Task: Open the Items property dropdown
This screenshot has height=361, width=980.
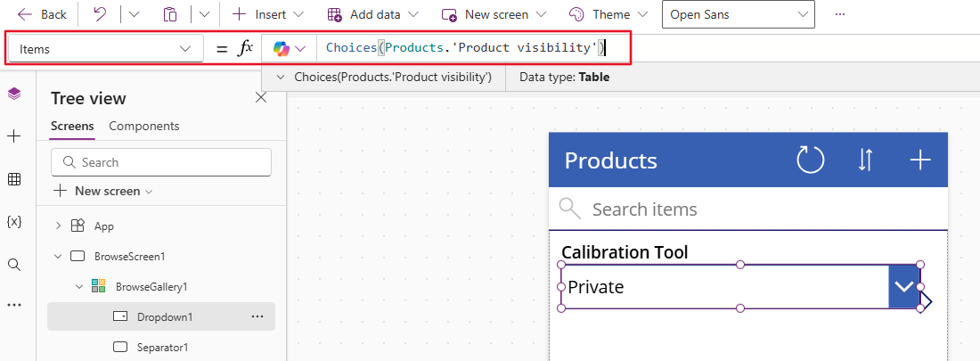Action: coord(105,49)
